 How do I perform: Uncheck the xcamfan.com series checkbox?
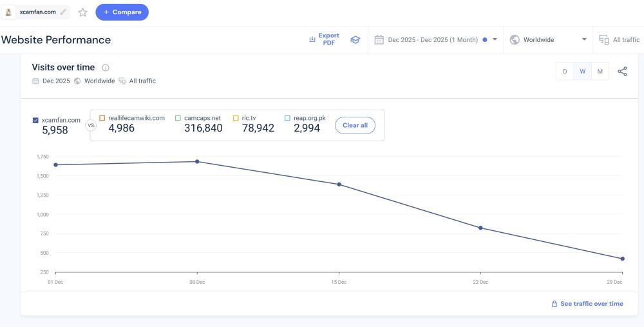[x=35, y=120]
